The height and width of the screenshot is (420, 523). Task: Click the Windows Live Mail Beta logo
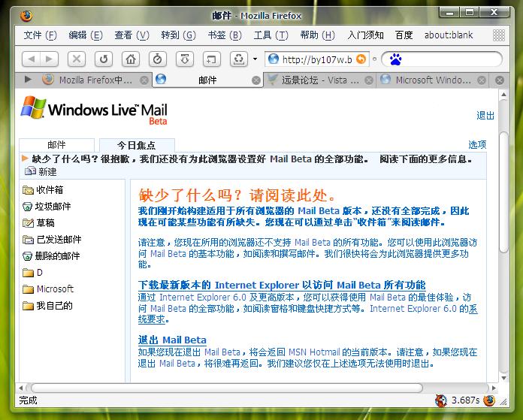click(x=94, y=110)
